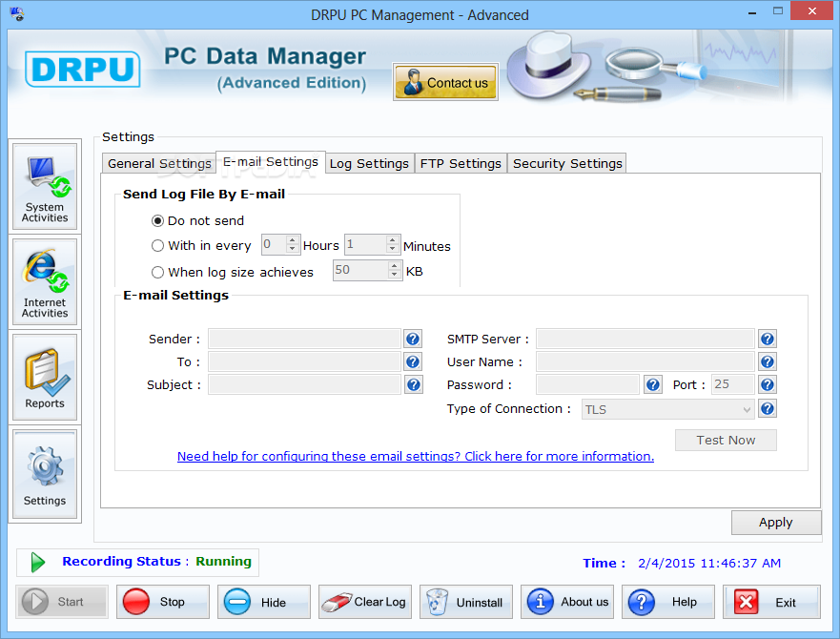Minimize the DRPU PC Management window
Screen dimensions: 840x639
point(752,11)
